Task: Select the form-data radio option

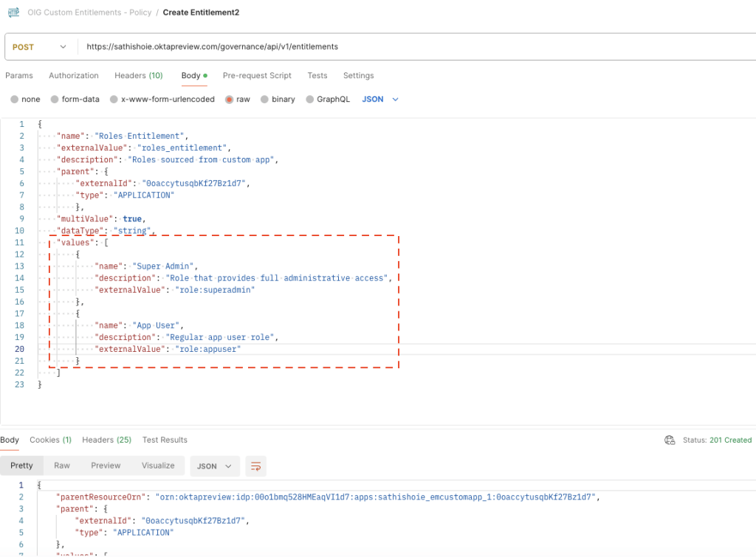Action: (x=55, y=100)
